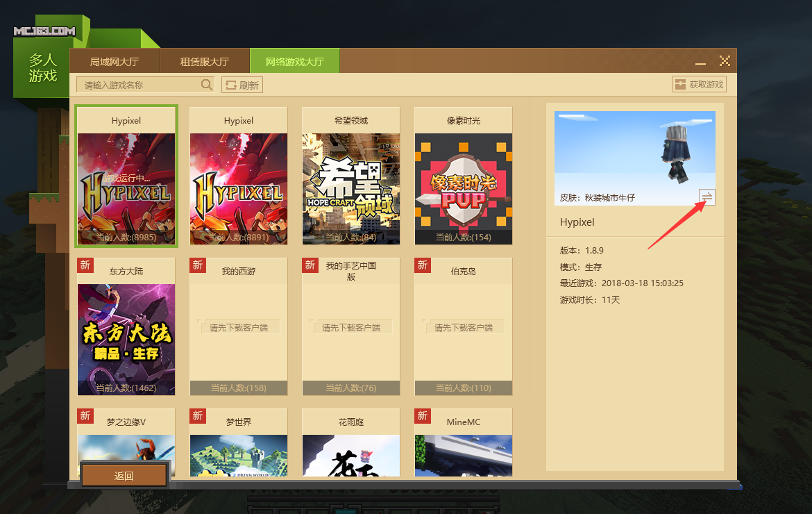Image resolution: width=812 pixels, height=514 pixels.
Task: Click the skin switch icon
Action: [x=707, y=197]
